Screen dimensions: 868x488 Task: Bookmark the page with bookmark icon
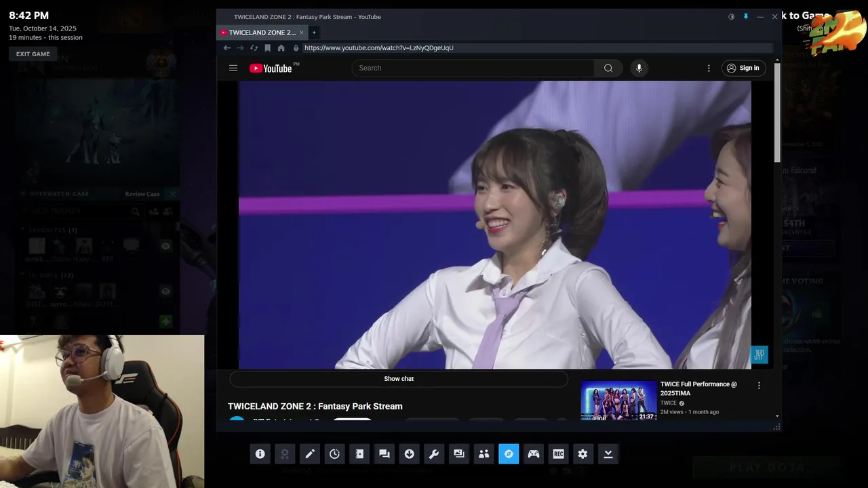tap(267, 48)
